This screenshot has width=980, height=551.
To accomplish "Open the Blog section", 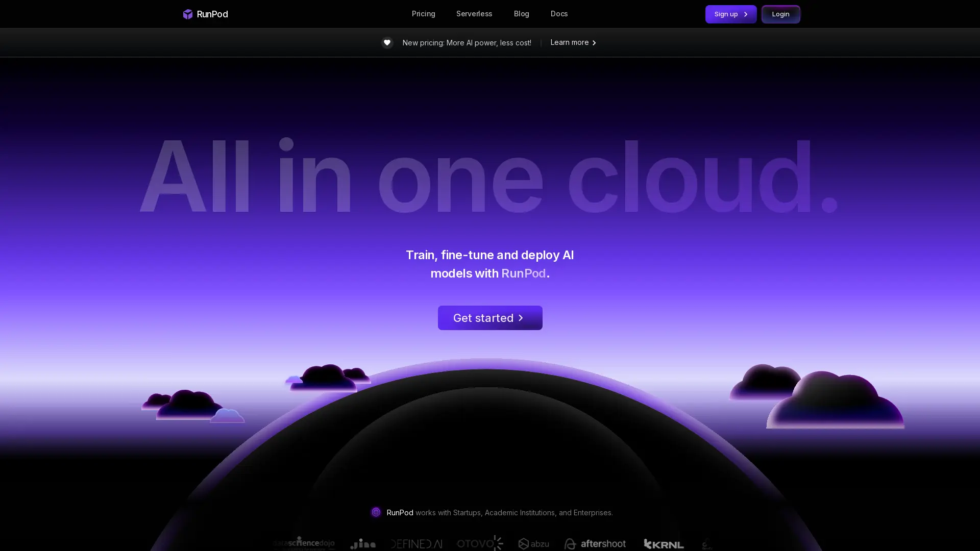I will coord(521,14).
